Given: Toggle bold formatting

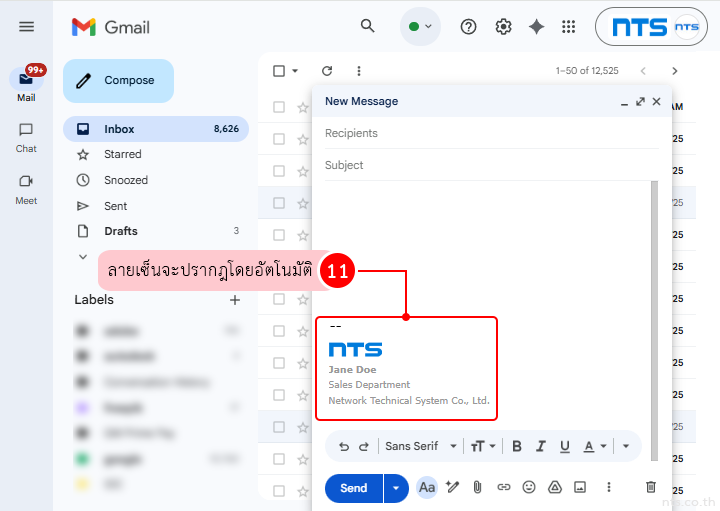Looking at the screenshot, I should 517,446.
